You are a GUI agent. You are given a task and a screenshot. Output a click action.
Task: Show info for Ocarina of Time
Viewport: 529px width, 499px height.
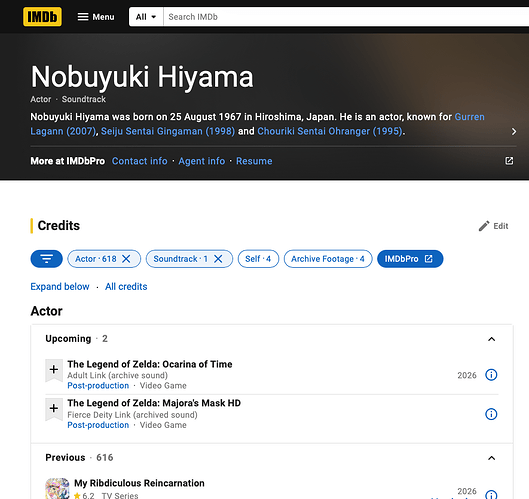tap(491, 375)
